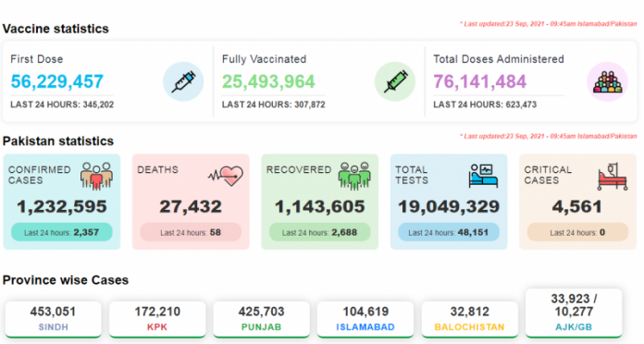
Task: Click the Total Tests patient bed icon
Action: pyautogui.click(x=483, y=176)
